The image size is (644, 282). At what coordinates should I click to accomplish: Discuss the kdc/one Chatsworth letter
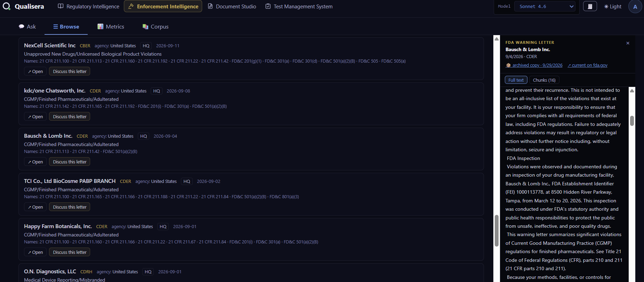(x=70, y=116)
